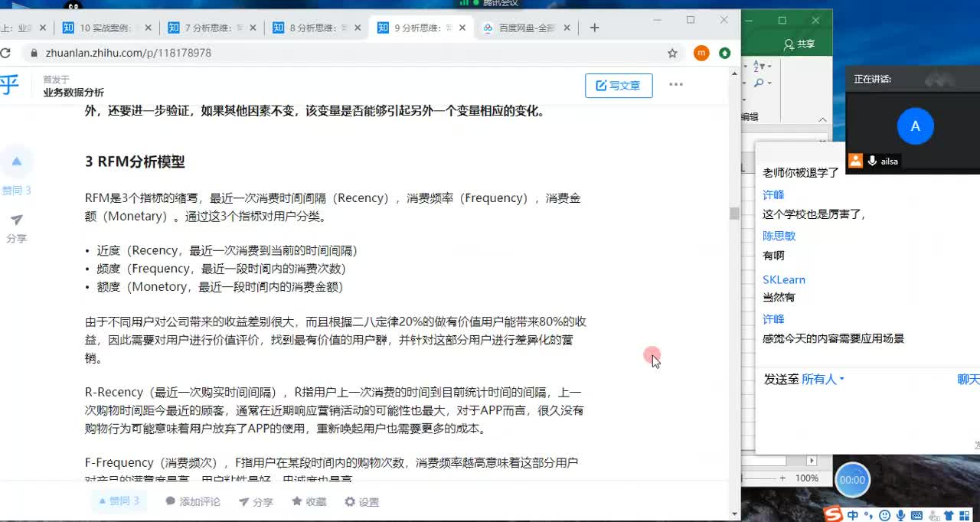
Task: Open the Sogou skin shirt icon
Action: tap(949, 515)
